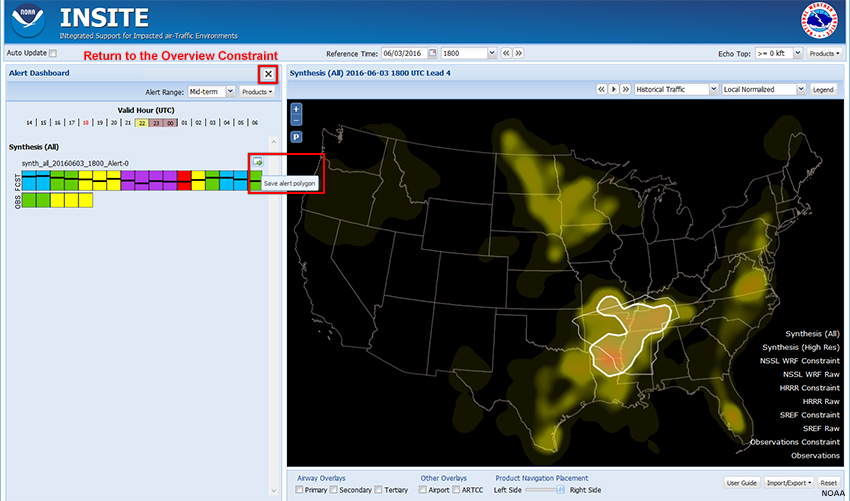Click the National Weather Service logo
Screen dimensions: 850x501
click(x=820, y=22)
